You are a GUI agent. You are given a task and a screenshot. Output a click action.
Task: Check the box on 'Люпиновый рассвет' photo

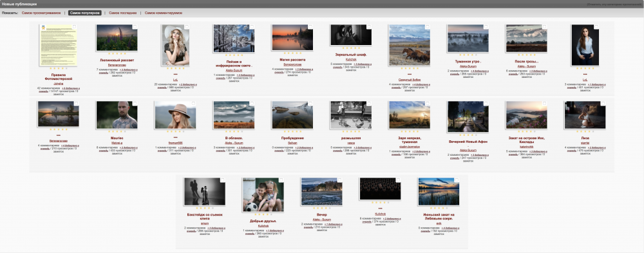[135, 27]
